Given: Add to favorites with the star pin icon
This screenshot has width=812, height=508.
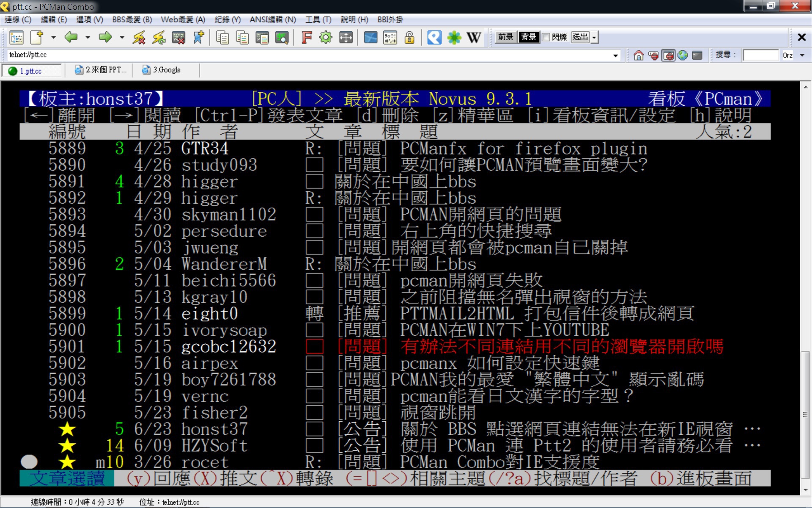Looking at the screenshot, I should (x=198, y=38).
